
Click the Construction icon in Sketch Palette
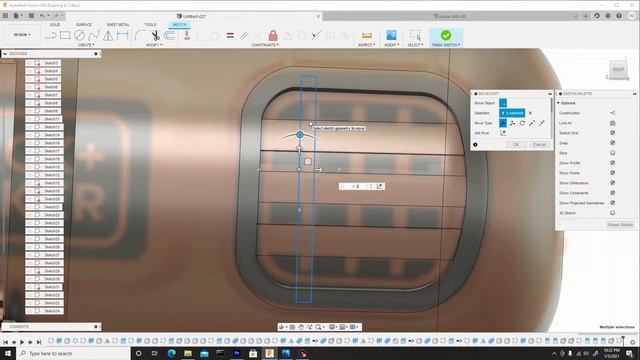tap(613, 113)
